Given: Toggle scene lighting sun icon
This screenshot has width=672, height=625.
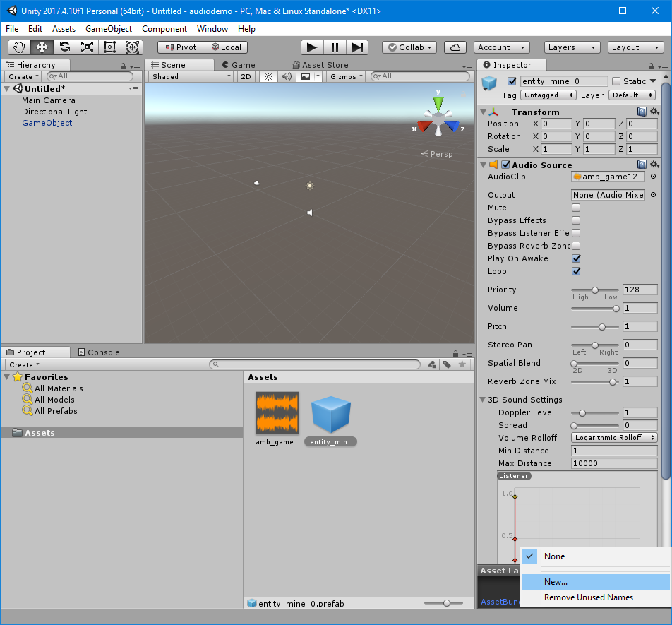Looking at the screenshot, I should (x=268, y=76).
